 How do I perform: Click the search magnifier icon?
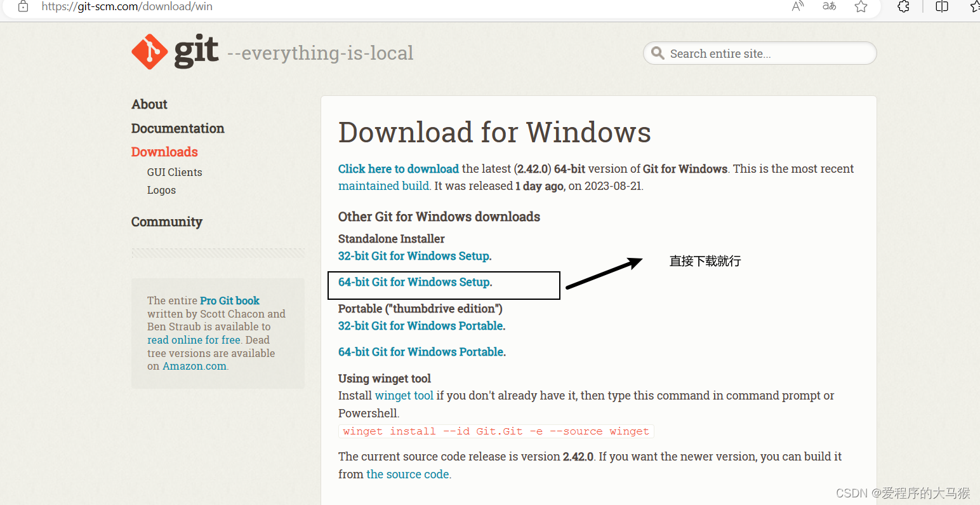[x=658, y=53]
